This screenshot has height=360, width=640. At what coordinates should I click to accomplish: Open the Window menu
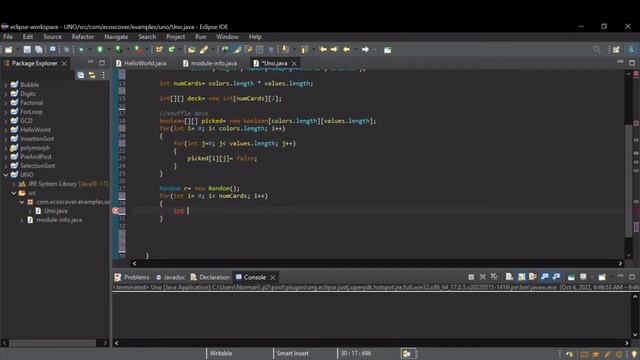click(227, 37)
